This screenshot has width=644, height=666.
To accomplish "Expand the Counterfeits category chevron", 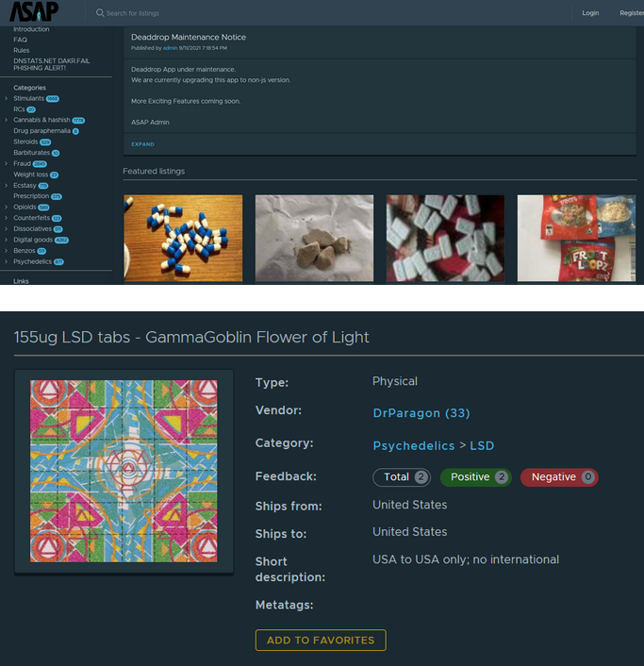I will (6, 218).
